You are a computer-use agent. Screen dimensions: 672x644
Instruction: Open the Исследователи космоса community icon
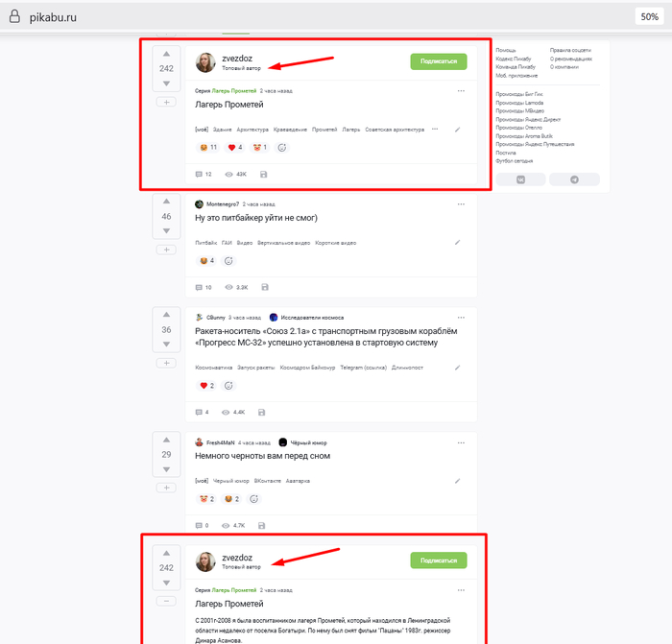(274, 318)
